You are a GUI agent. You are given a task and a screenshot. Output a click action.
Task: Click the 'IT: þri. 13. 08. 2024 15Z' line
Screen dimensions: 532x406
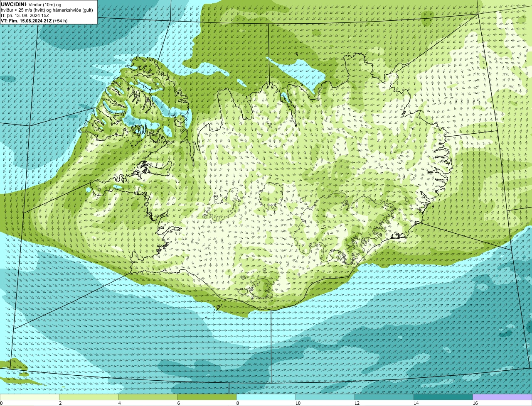click(25, 15)
